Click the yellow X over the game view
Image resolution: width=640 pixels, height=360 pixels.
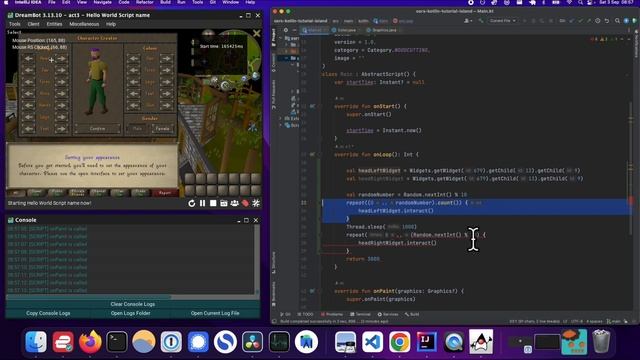[x=256, y=33]
